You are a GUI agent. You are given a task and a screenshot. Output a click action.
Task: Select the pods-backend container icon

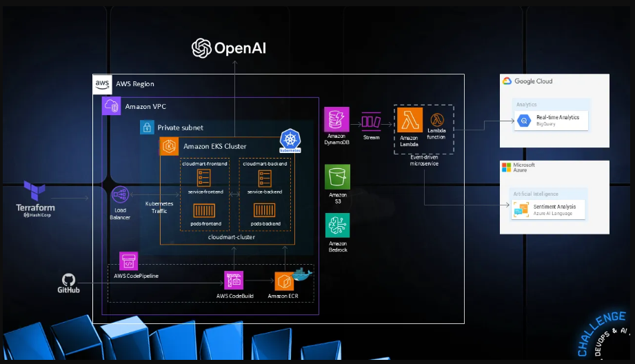pyautogui.click(x=265, y=210)
